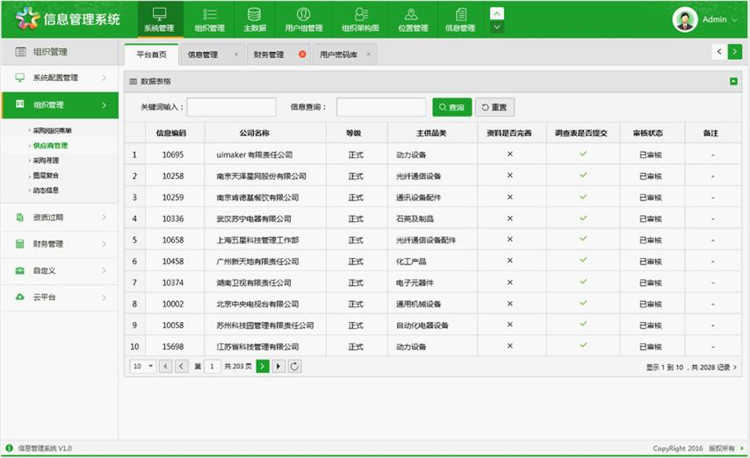Click the list icon beside 数据表格 title
Image resolution: width=750 pixels, height=458 pixels.
click(x=133, y=81)
